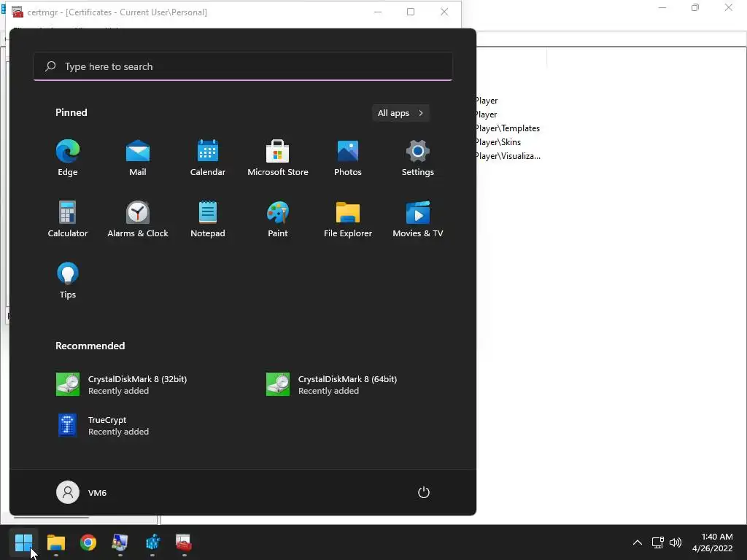This screenshot has width=747, height=560.
Task: Open the Tips app
Action: point(68,281)
